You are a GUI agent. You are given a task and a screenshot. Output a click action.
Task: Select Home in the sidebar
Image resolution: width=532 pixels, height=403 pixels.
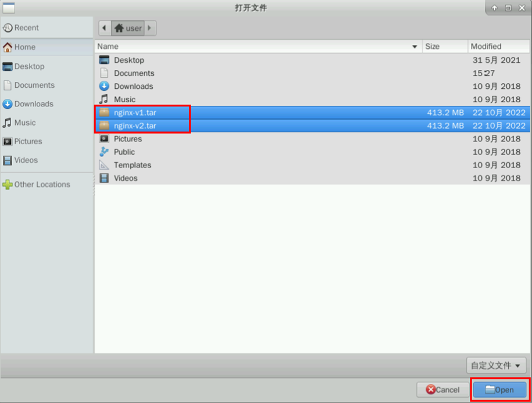pos(24,47)
